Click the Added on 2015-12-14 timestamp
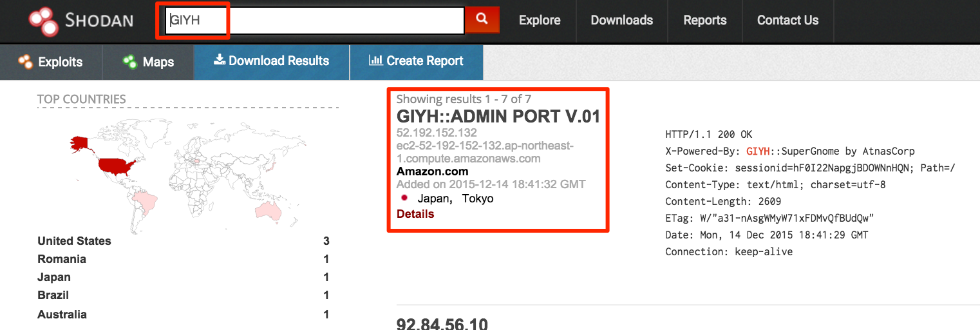980x330 pixels. point(491,184)
